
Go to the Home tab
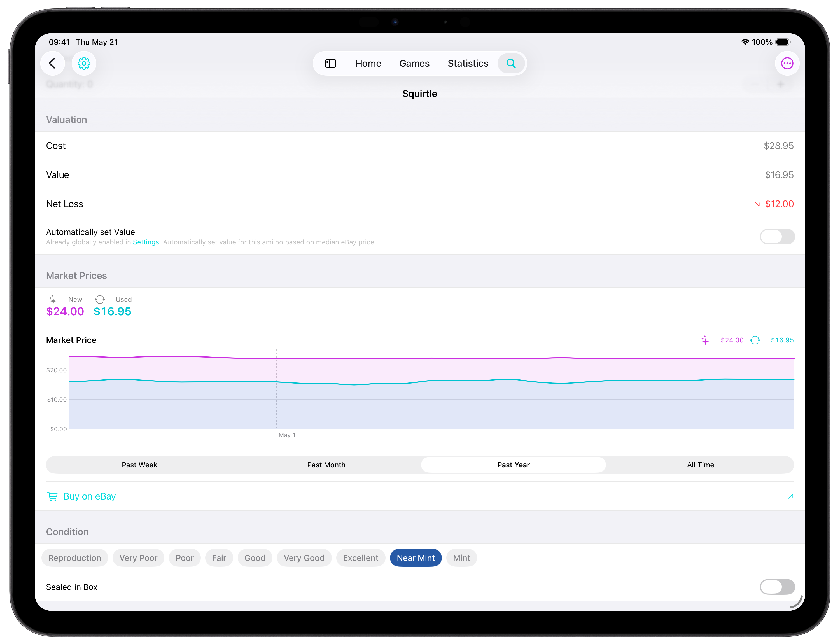click(368, 63)
